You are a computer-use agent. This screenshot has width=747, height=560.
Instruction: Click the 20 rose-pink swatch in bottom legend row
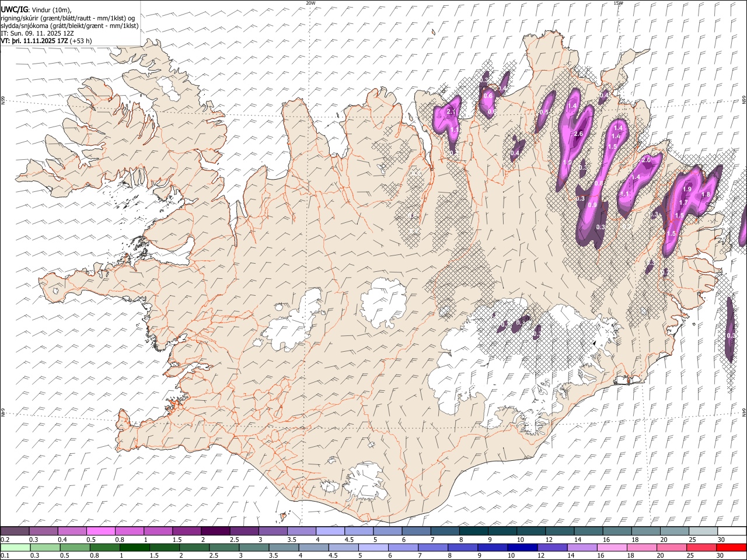click(672, 548)
